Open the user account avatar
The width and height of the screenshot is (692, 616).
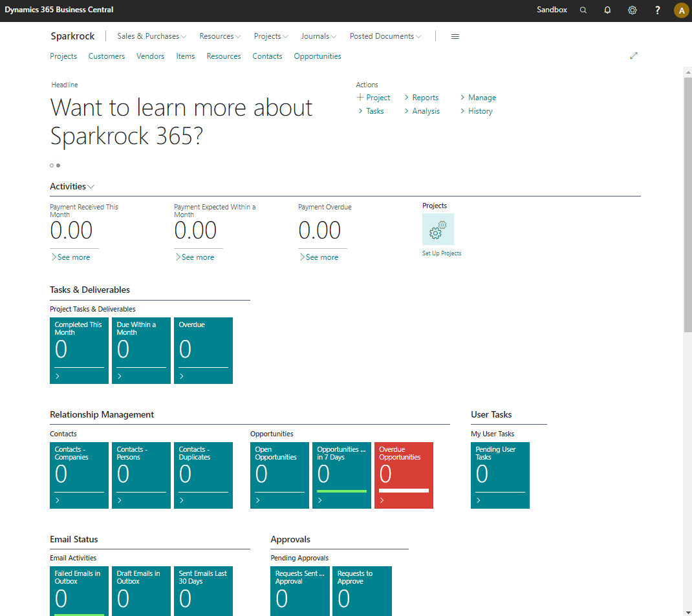tap(681, 10)
